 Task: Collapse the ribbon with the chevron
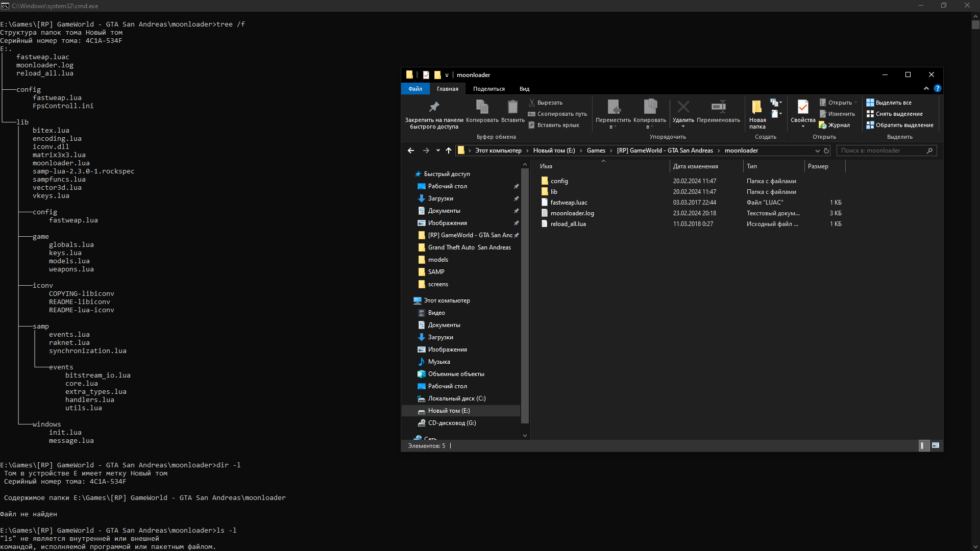[x=926, y=88]
